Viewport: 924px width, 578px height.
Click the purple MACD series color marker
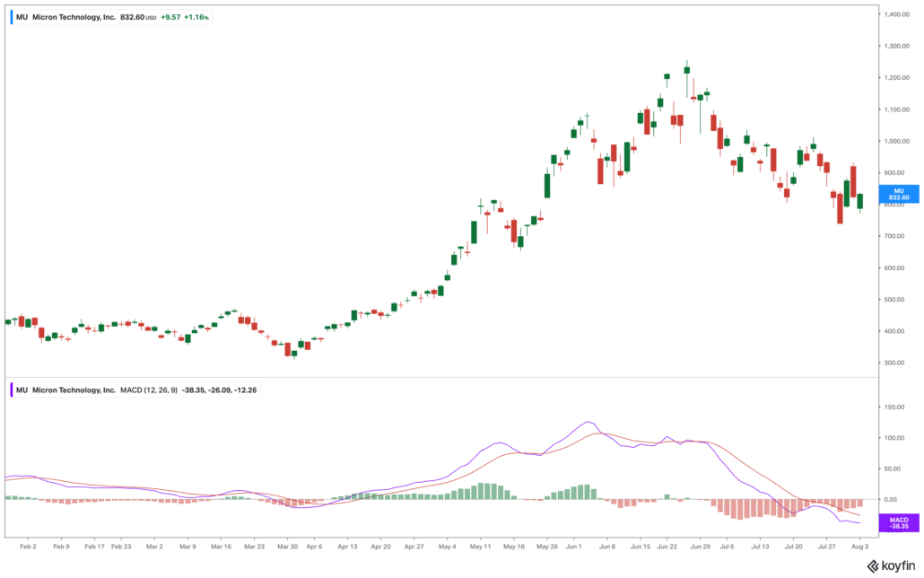[x=12, y=390]
